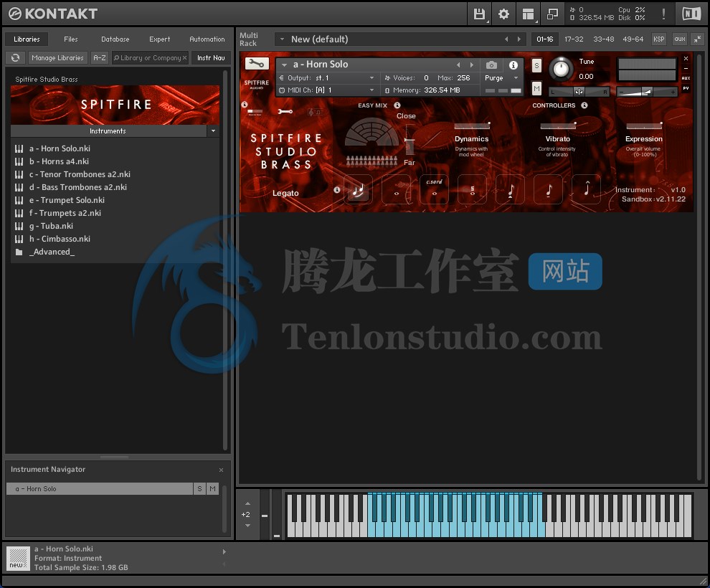This screenshot has width=710, height=588.
Task: Open the ostinatum notes icon
Action: 315,112
